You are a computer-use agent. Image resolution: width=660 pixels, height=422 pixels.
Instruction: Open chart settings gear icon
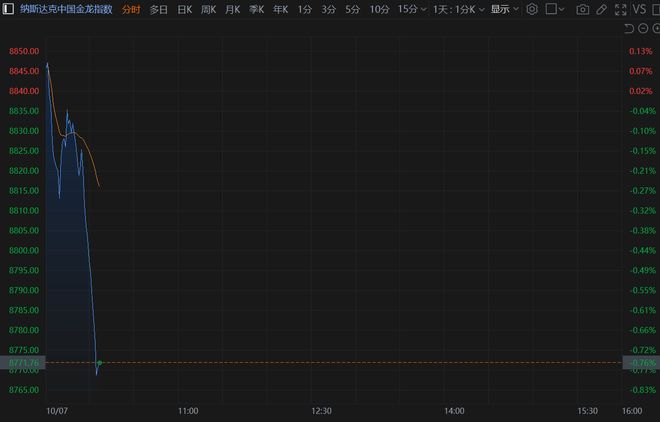pos(532,9)
